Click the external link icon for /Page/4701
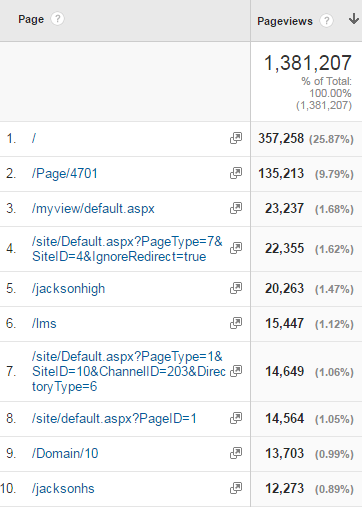The image size is (362, 511). pos(236,173)
